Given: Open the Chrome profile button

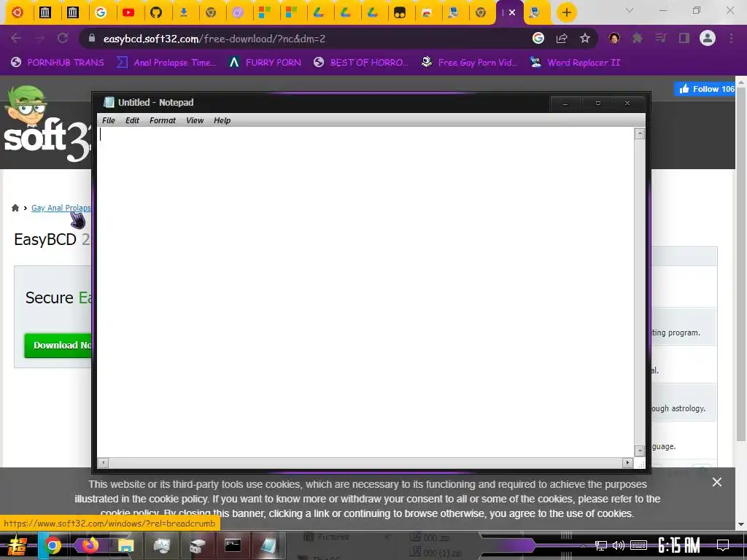Looking at the screenshot, I should click(x=708, y=39).
